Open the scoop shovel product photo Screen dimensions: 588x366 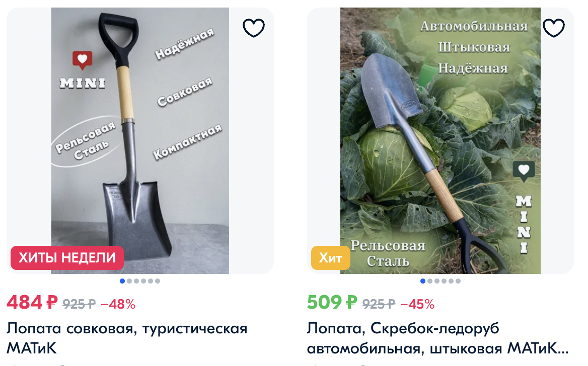pos(140,140)
